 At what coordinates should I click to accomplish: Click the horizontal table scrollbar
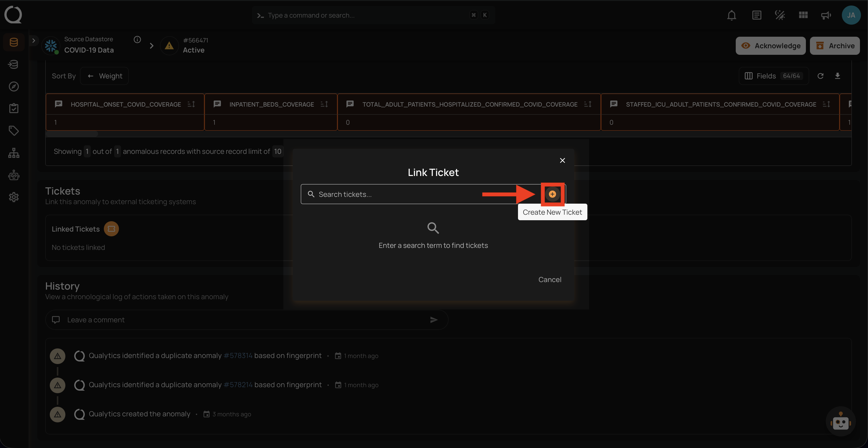(x=72, y=134)
